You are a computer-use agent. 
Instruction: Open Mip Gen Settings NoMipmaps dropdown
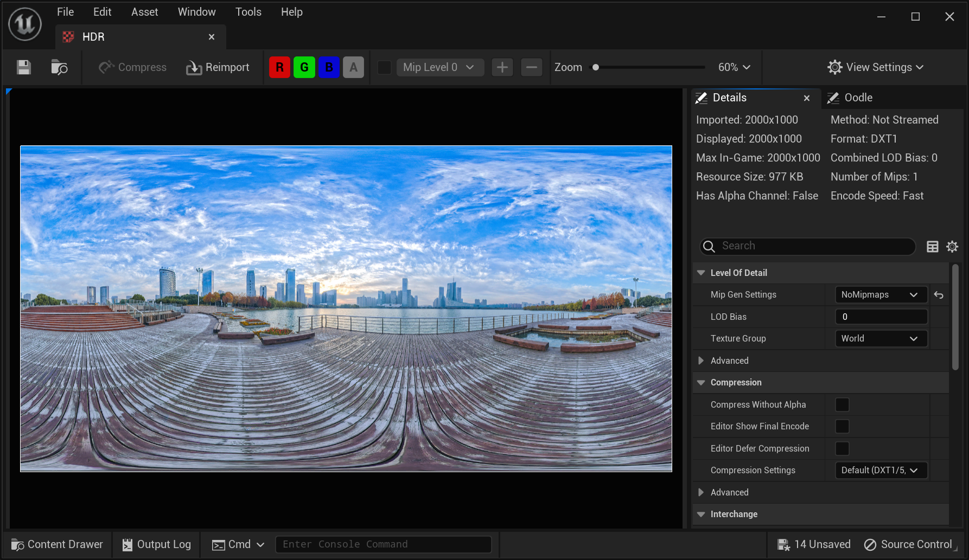coord(881,295)
